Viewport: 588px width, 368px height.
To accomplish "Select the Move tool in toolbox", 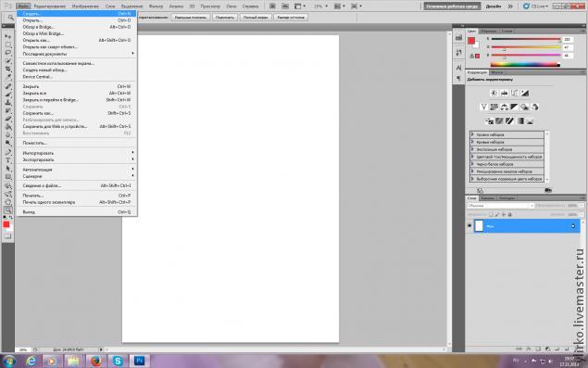I will pos(8,36).
